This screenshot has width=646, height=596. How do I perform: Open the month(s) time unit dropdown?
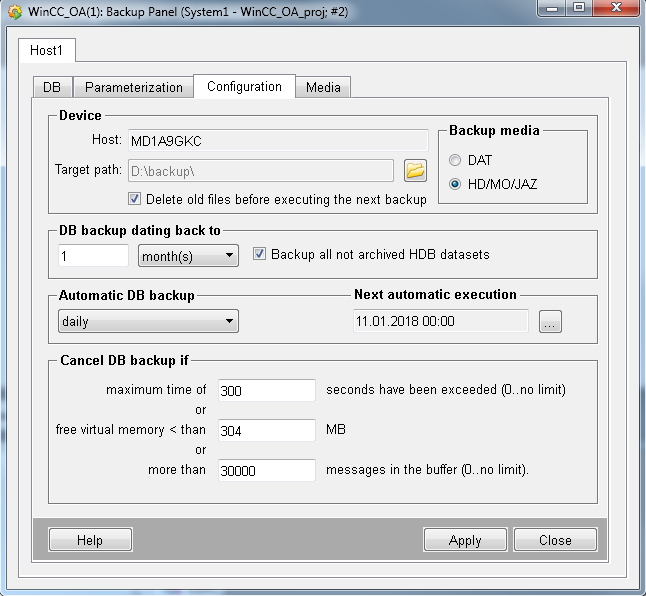188,256
